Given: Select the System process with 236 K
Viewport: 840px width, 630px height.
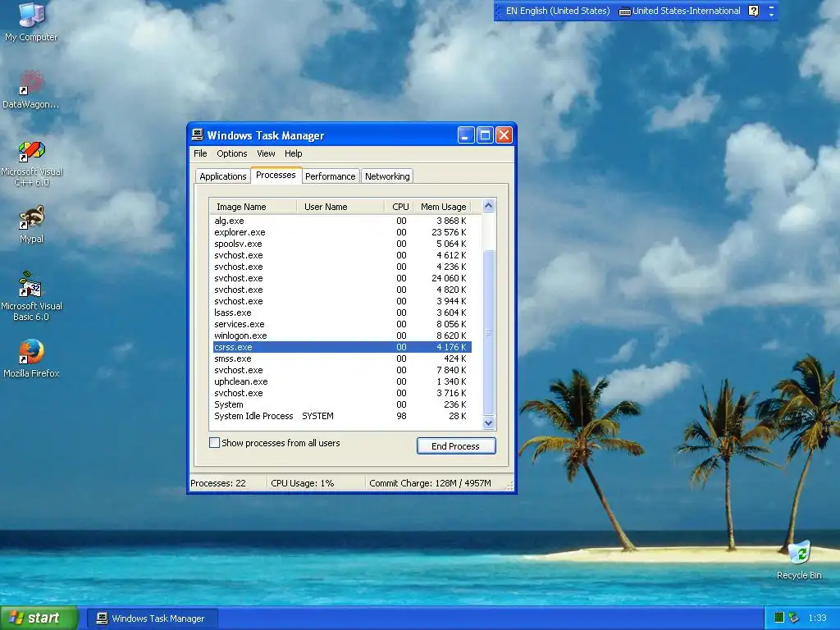Looking at the screenshot, I should coord(342,405).
